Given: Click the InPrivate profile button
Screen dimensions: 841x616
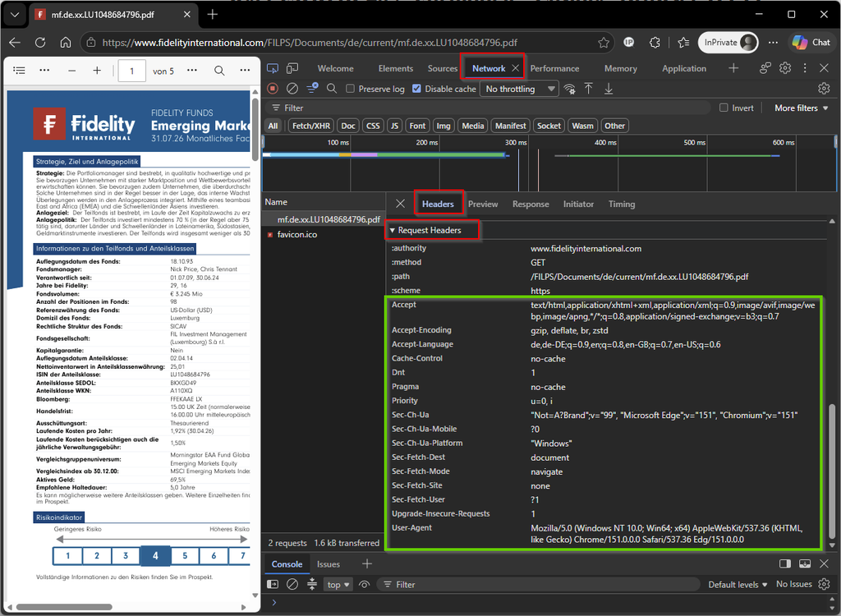Looking at the screenshot, I should point(728,43).
